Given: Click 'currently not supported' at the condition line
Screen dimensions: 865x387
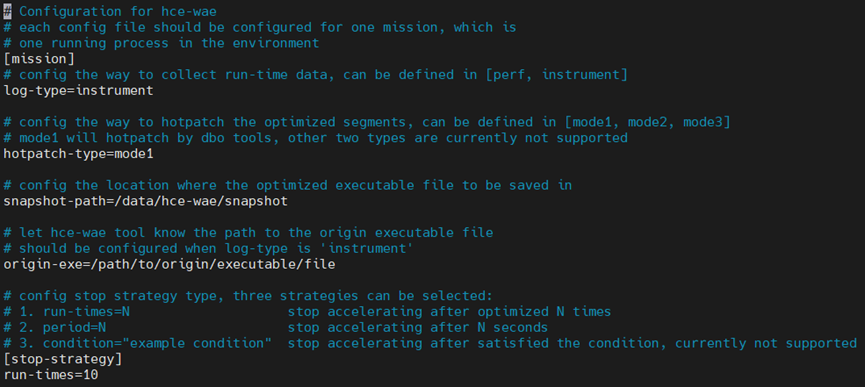Looking at the screenshot, I should point(766,343).
